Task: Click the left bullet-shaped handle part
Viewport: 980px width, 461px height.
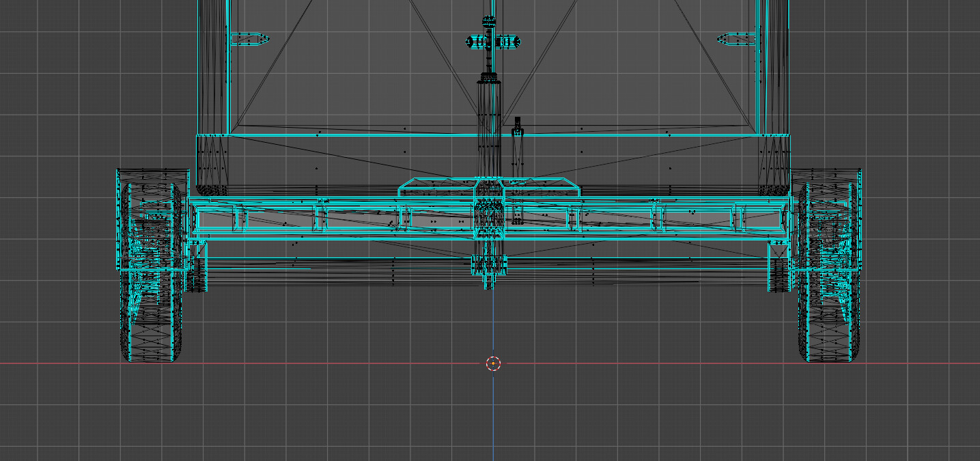Action: point(250,40)
